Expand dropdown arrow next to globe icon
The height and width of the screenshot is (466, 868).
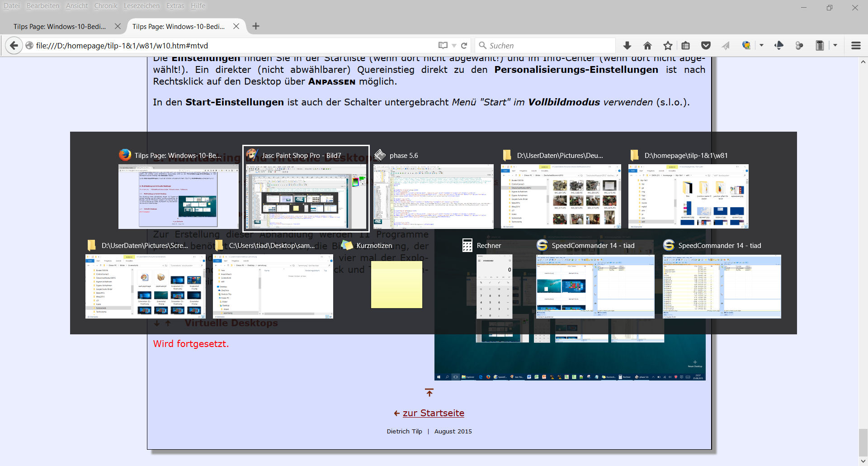762,45
